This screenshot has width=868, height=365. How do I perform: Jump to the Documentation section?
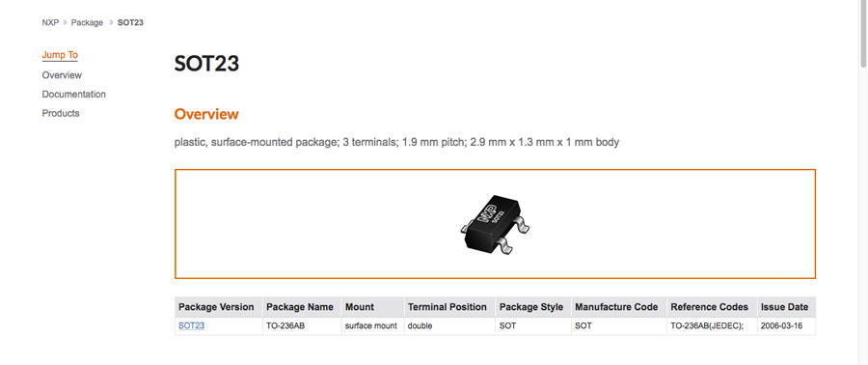click(74, 95)
